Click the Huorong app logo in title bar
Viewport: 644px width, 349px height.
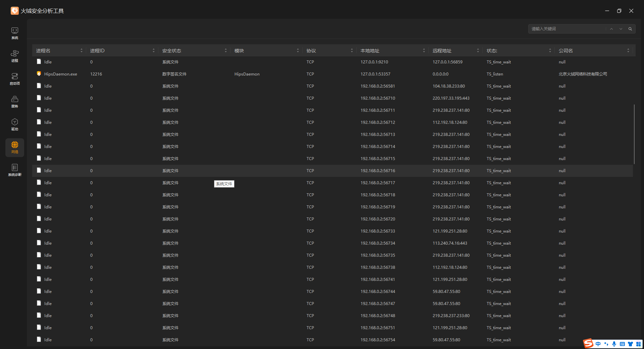[15, 11]
